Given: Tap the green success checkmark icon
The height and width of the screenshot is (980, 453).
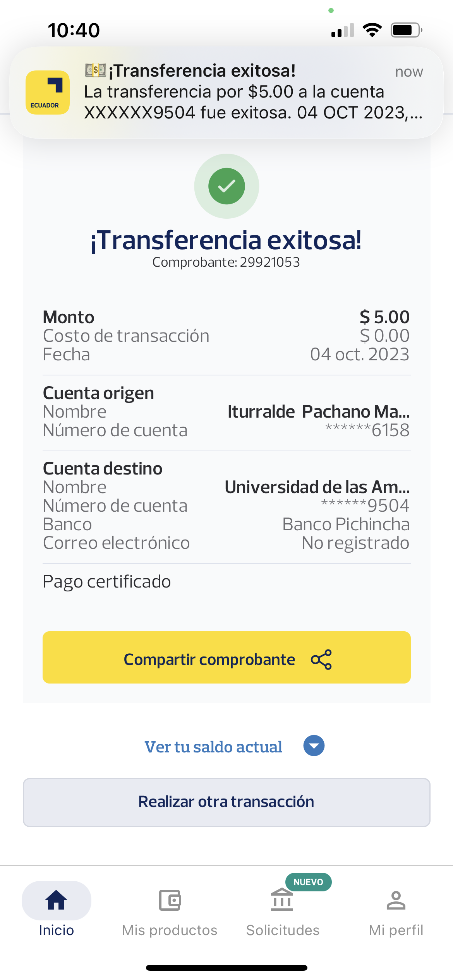Looking at the screenshot, I should pyautogui.click(x=226, y=186).
